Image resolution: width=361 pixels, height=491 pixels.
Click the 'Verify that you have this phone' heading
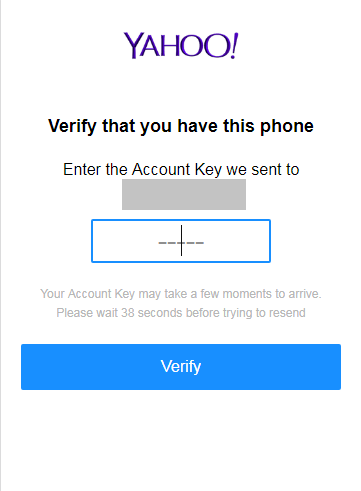pyautogui.click(x=181, y=126)
